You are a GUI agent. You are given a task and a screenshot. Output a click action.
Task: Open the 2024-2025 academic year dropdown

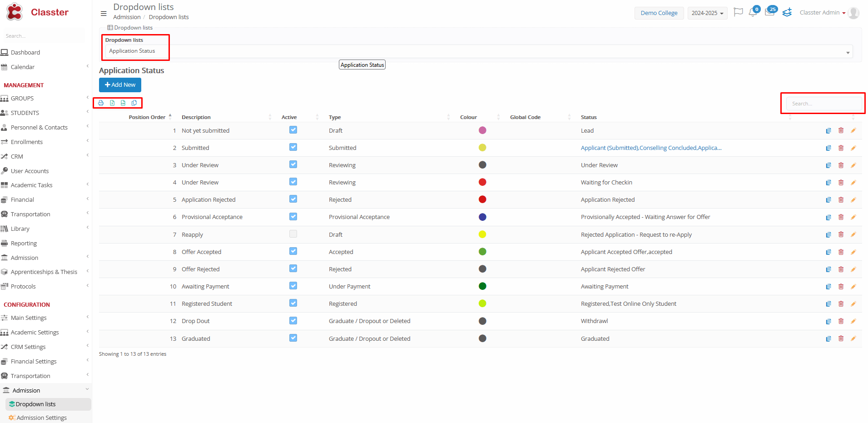[x=707, y=13]
